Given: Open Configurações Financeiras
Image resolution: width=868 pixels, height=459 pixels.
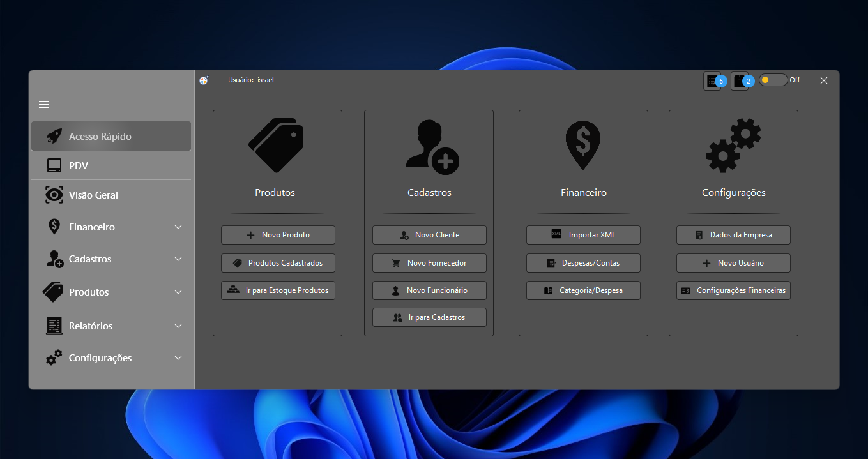Looking at the screenshot, I should 733,290.
